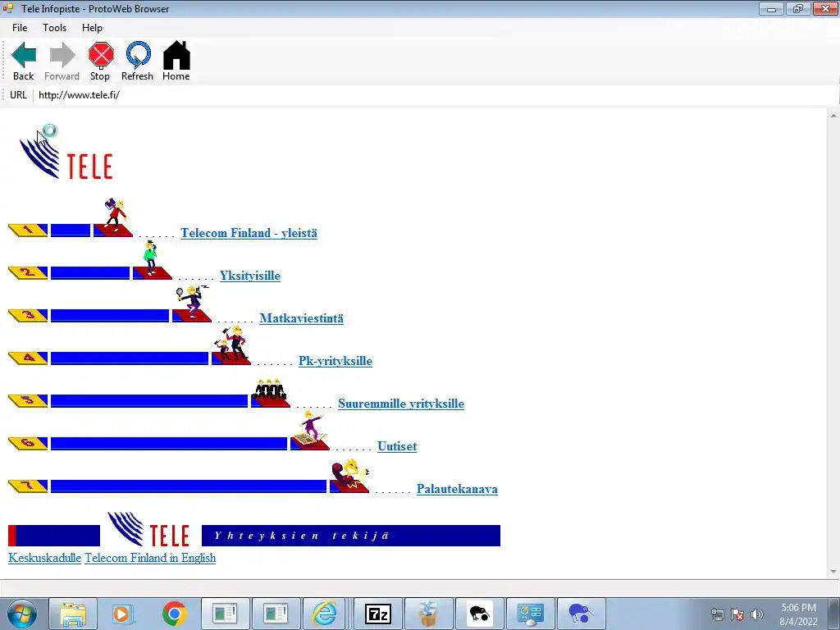
Task: Click the yellow number 5 badge
Action: coord(28,400)
